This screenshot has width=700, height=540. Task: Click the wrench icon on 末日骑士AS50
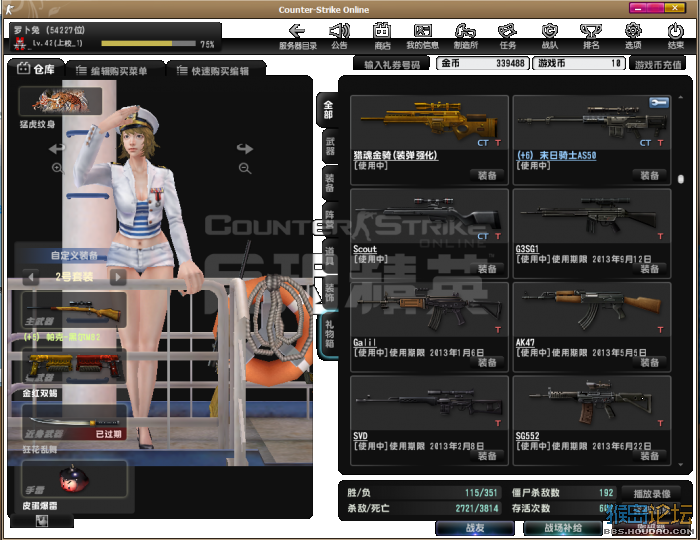659,103
